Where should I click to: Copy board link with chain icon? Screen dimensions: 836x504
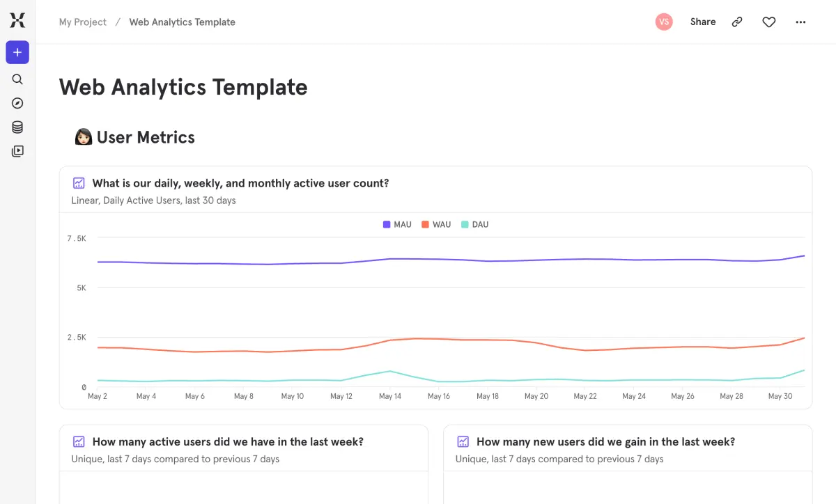737,22
